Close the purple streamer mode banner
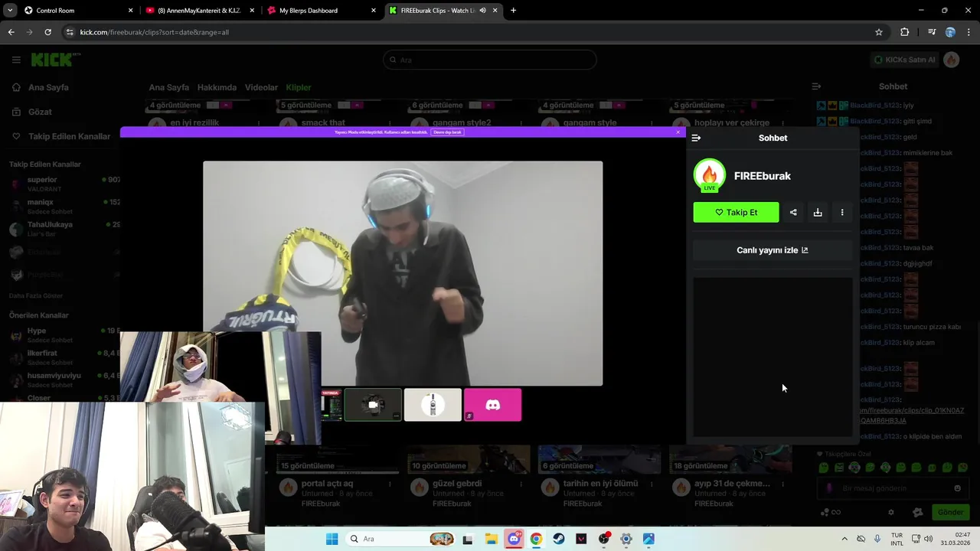Screen dimensions: 980x551 tap(678, 132)
